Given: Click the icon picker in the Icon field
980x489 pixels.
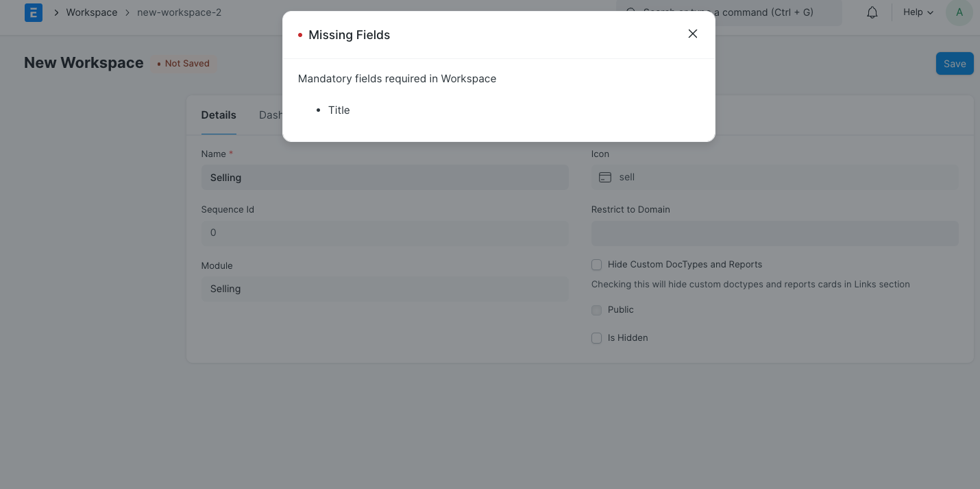Looking at the screenshot, I should pyautogui.click(x=605, y=177).
